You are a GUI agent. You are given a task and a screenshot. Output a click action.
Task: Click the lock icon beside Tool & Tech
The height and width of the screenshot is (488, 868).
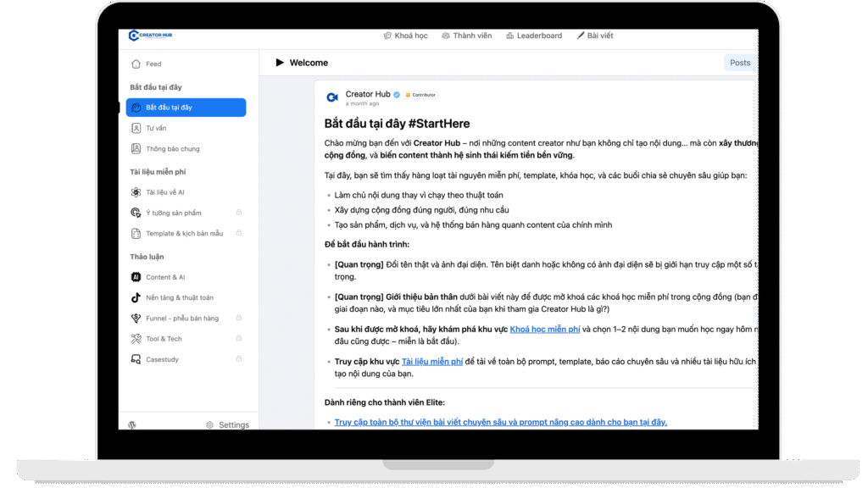[x=238, y=338]
